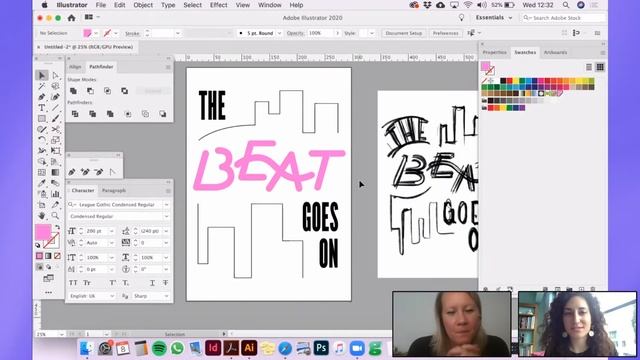
Task: Toggle Strikethrough in the Character panel
Action: pyautogui.click(x=165, y=283)
